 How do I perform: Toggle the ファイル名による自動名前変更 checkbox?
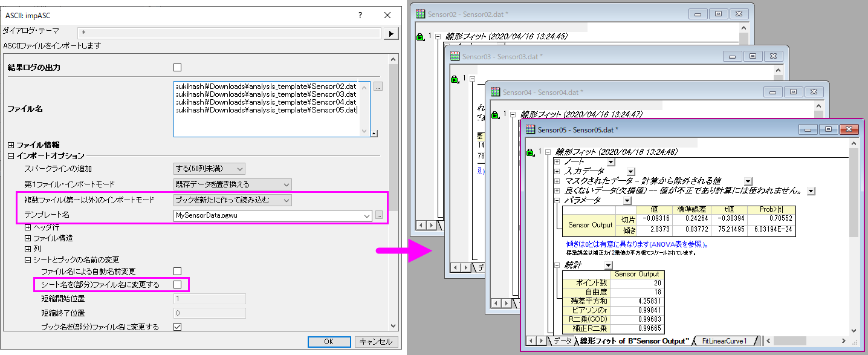177,272
